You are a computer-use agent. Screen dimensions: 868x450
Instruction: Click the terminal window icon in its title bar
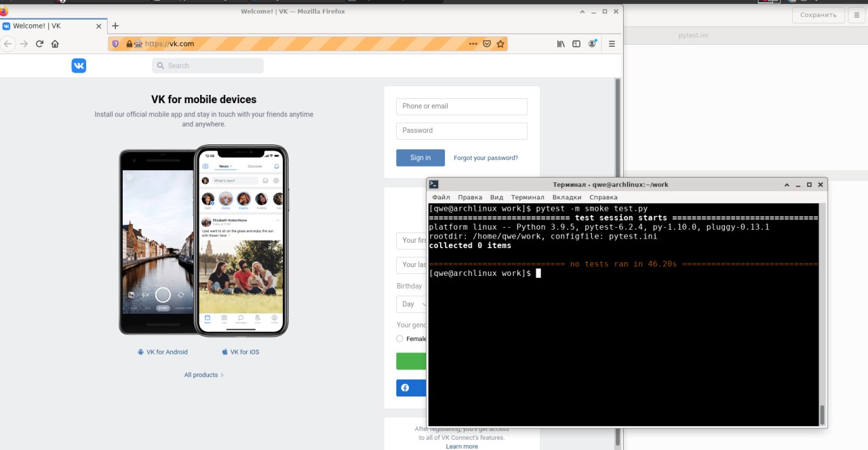434,184
